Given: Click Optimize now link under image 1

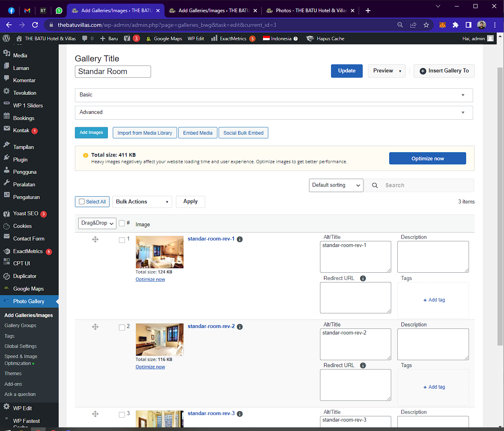Looking at the screenshot, I should [x=150, y=279].
